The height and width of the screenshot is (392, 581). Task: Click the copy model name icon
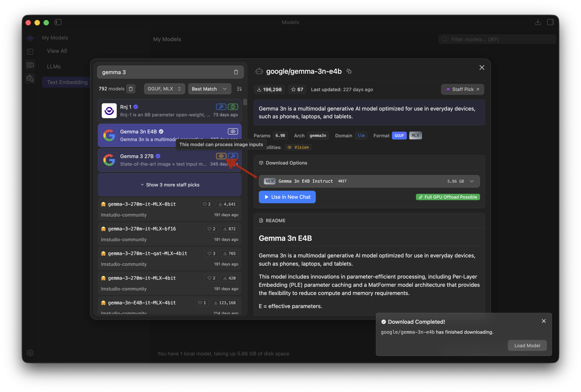[349, 71]
